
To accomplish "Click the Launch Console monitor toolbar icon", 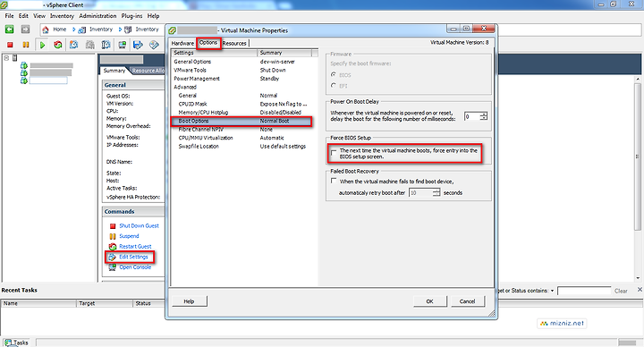I will tap(122, 45).
